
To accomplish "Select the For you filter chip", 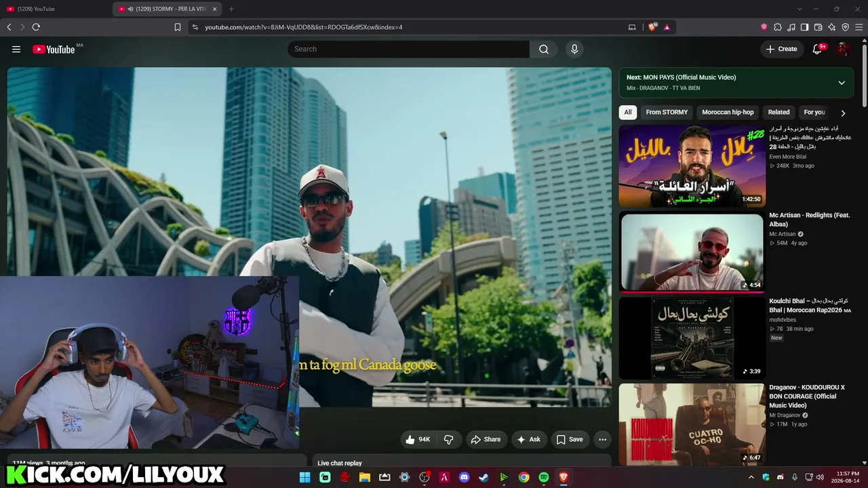I will pyautogui.click(x=814, y=113).
